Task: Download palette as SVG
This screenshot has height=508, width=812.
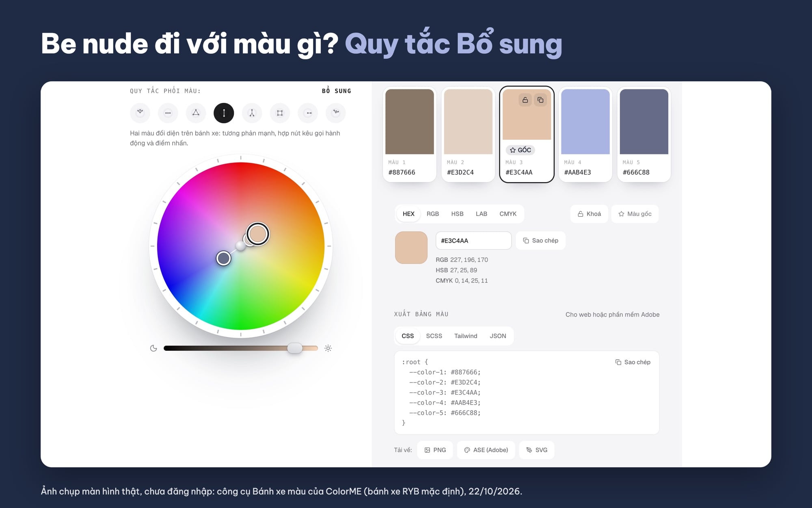Action: pyautogui.click(x=537, y=450)
